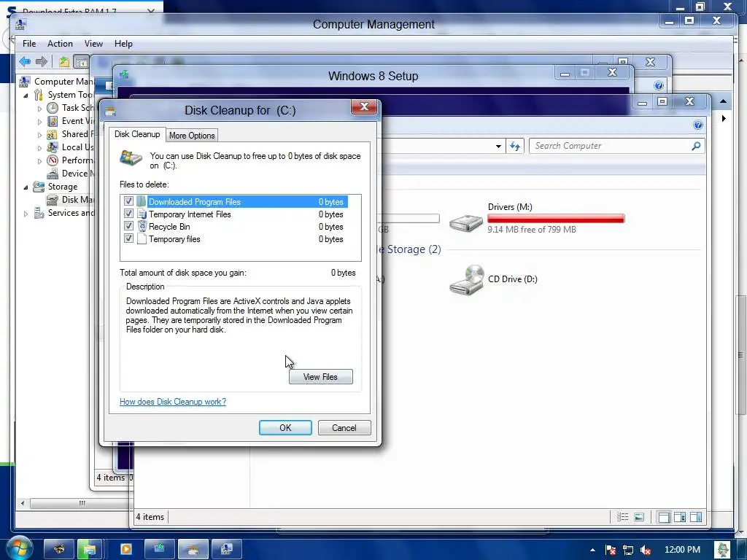Click the refresh icon beside the address bar
Viewport: 747px width, 560px height.
515,146
